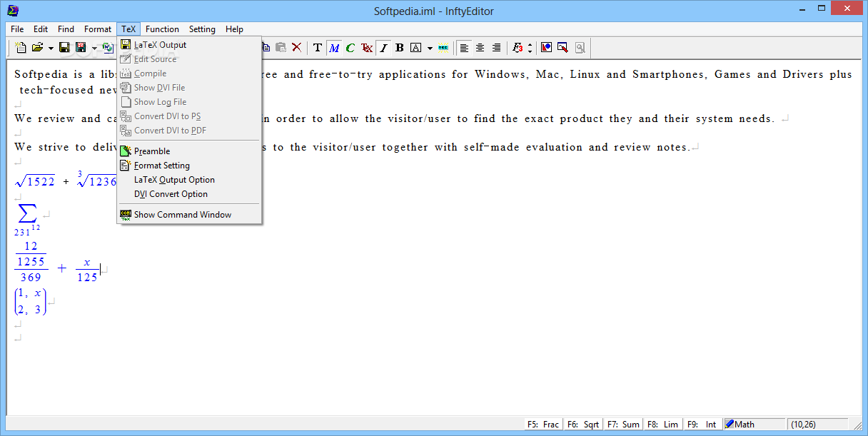
Task: Click the F9: Int status bar button
Action: [703, 424]
